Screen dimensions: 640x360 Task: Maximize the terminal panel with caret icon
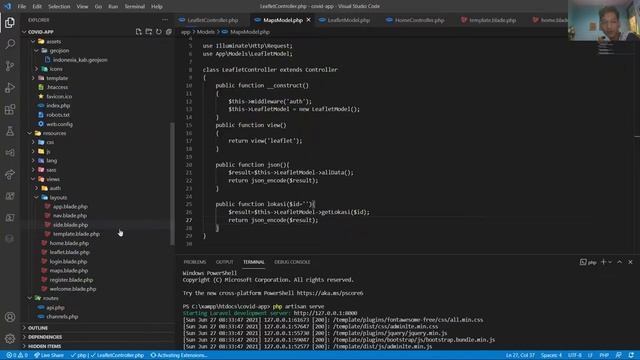[620, 262]
